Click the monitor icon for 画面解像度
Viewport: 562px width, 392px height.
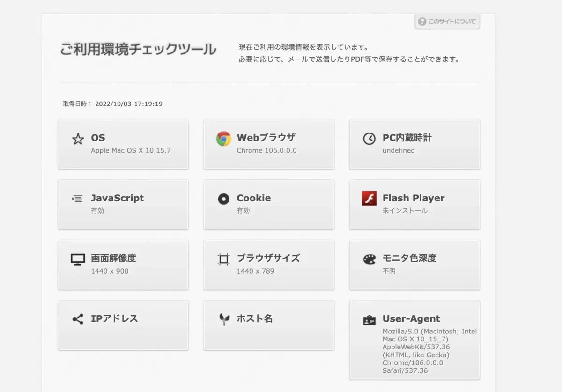point(78,259)
